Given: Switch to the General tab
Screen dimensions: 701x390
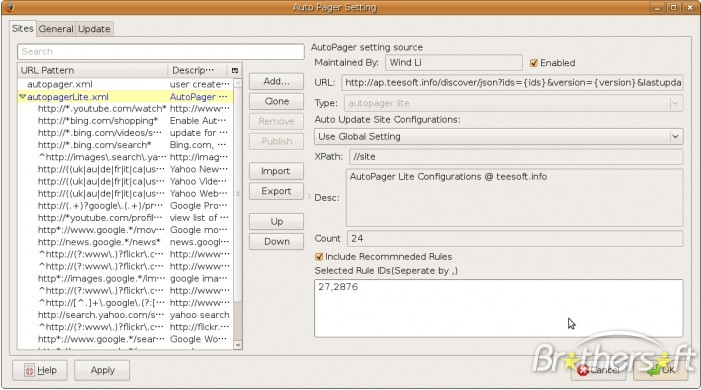Looking at the screenshot, I should pyautogui.click(x=56, y=29).
